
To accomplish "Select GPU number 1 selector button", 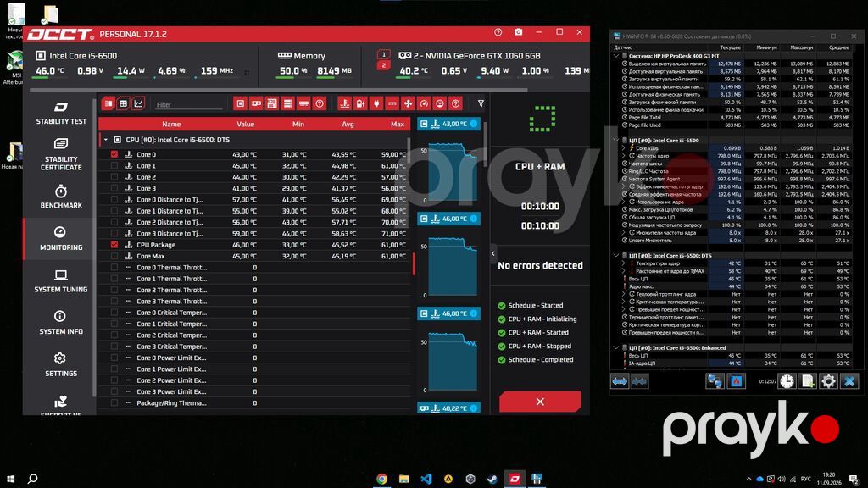I will 384,54.
